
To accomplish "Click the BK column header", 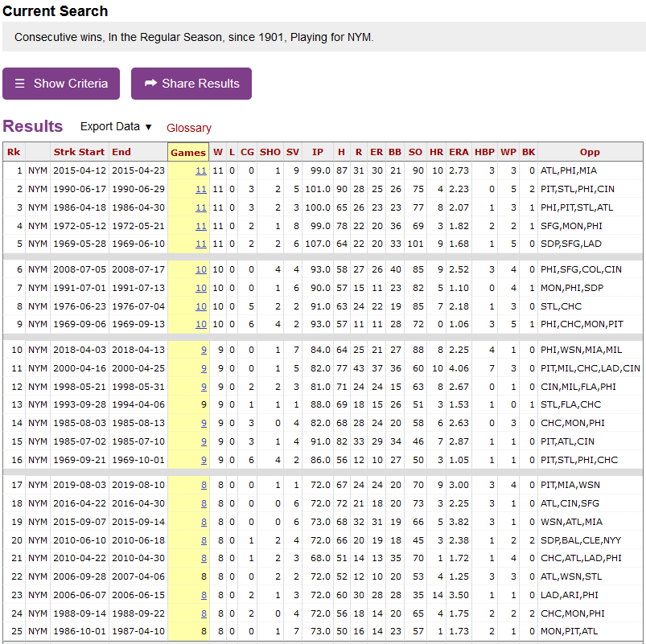I will (529, 152).
